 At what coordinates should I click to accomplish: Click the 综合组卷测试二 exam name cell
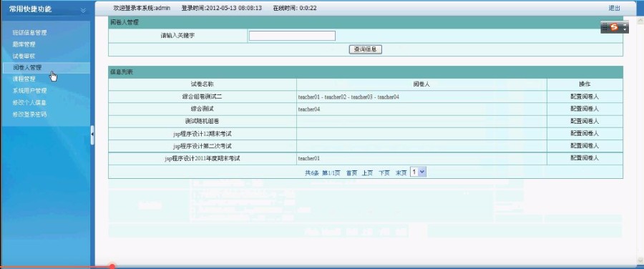202,97
